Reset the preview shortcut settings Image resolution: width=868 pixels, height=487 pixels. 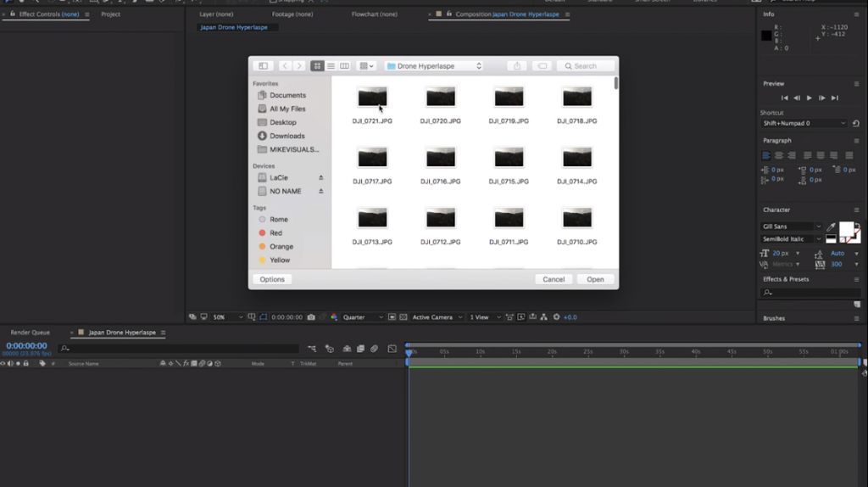pos(856,124)
